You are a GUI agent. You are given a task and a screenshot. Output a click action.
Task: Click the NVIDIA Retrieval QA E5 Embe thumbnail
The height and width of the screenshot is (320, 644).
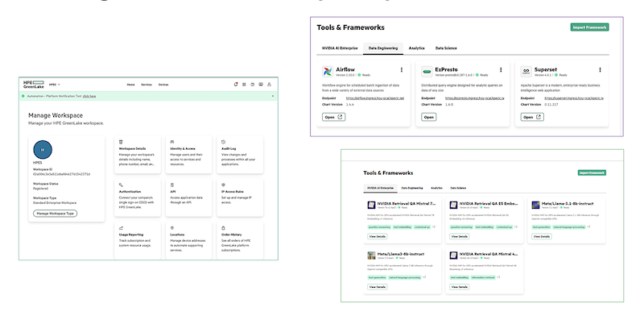click(x=453, y=205)
